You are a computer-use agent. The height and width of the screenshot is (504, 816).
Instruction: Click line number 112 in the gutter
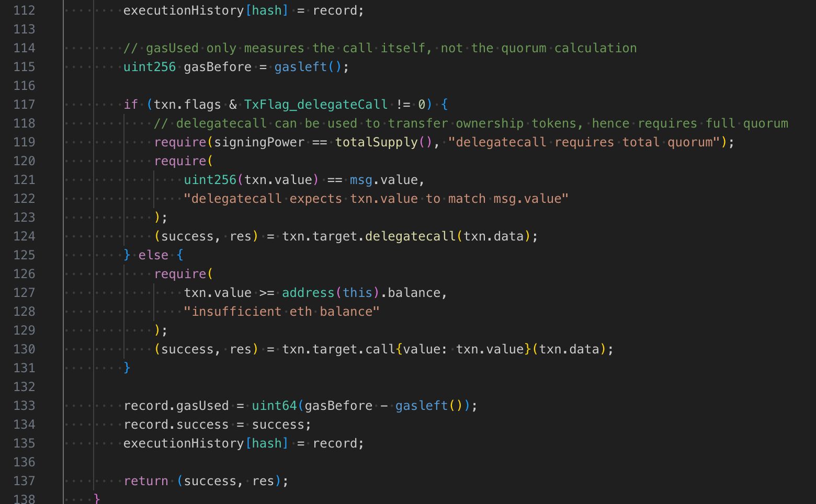pos(24,10)
